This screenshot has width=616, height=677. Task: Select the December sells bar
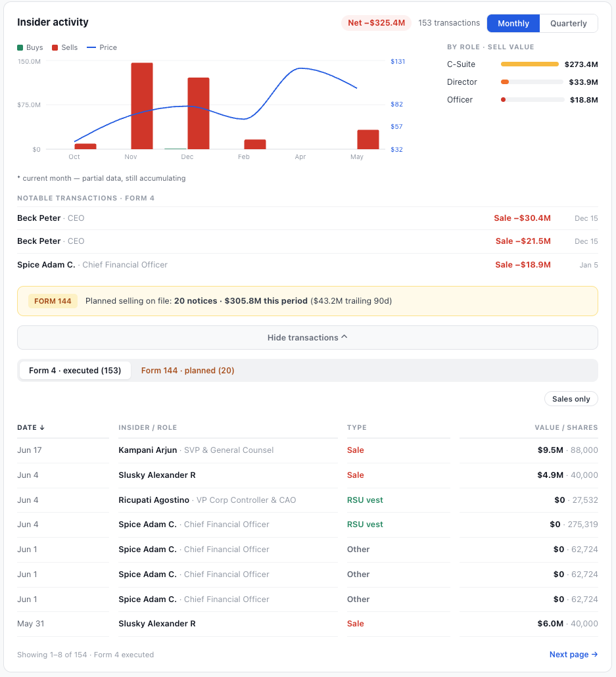click(199, 114)
